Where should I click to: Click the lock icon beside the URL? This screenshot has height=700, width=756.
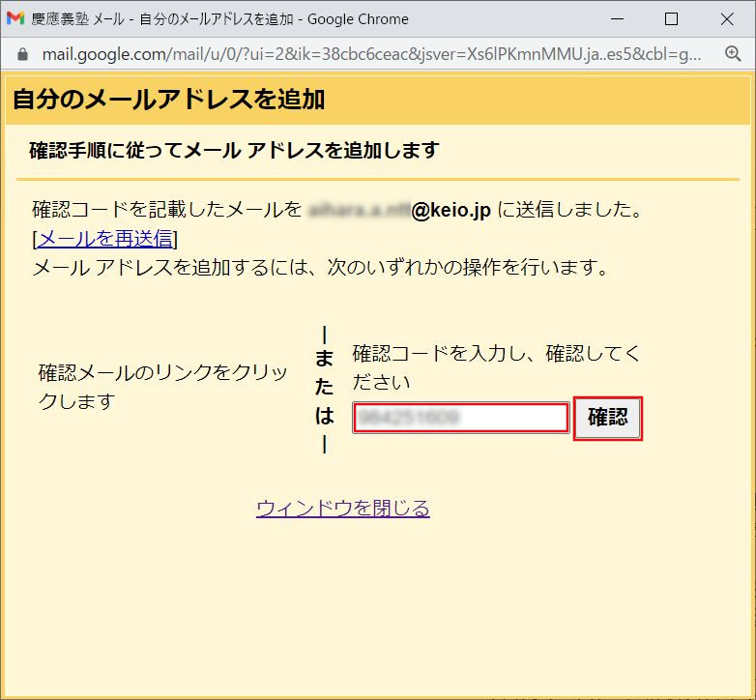tap(23, 54)
